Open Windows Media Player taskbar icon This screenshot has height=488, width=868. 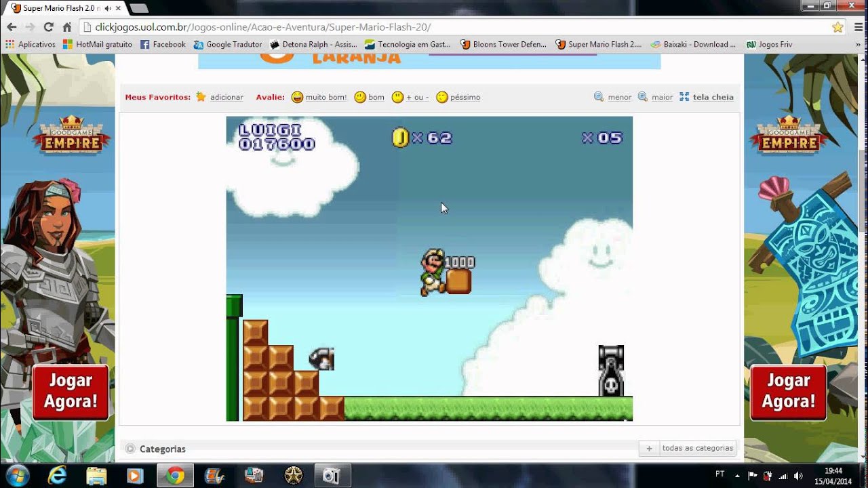coord(135,476)
